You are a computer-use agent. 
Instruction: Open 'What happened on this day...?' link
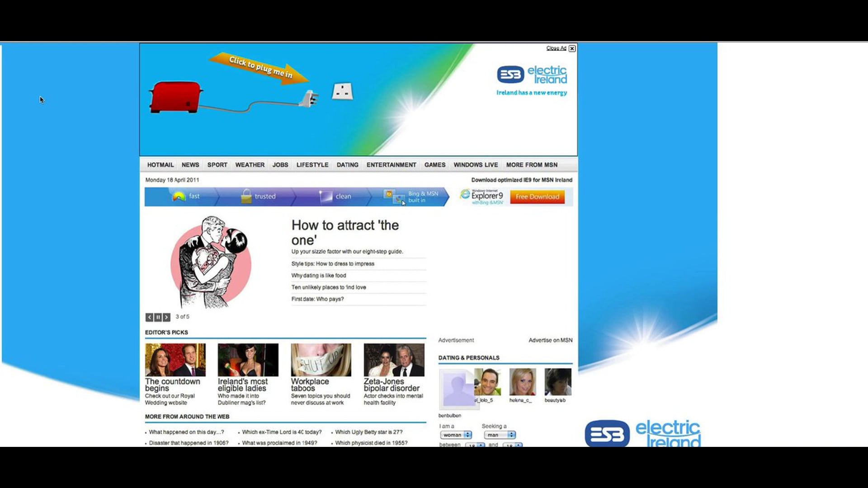tap(186, 432)
